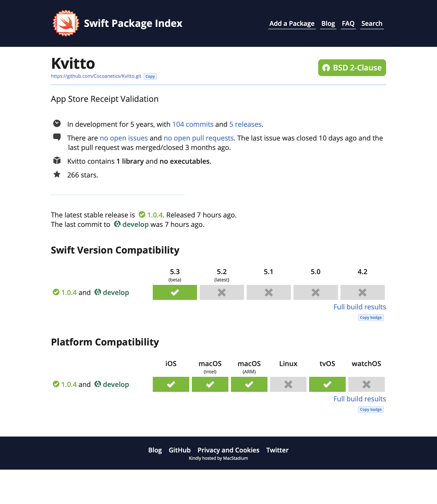
Task: Click checkmark icon in Platform compatibility row label
Action: point(56,384)
